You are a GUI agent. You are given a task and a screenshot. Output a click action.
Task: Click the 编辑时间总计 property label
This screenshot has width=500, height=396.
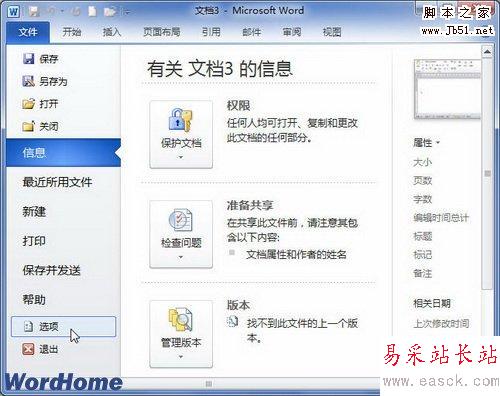pyautogui.click(x=441, y=218)
